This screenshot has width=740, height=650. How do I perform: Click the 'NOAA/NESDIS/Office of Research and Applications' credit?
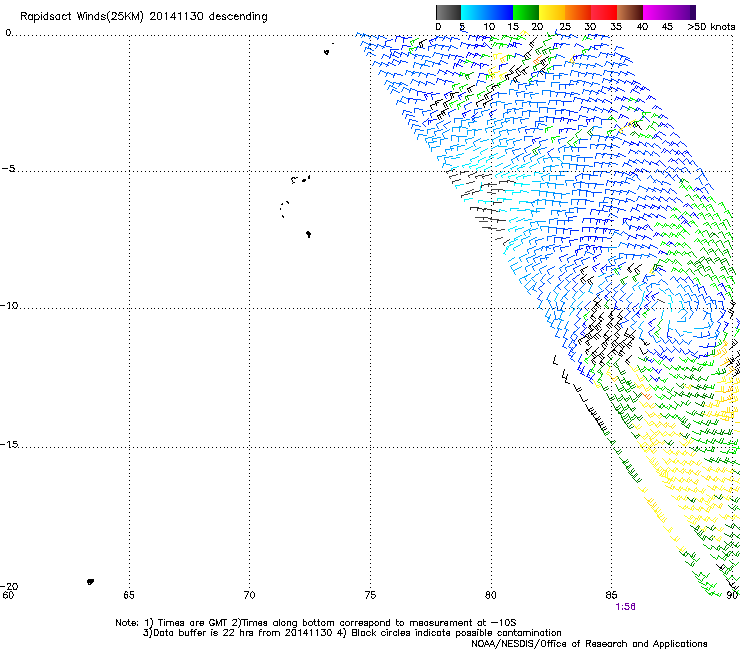pos(589,644)
